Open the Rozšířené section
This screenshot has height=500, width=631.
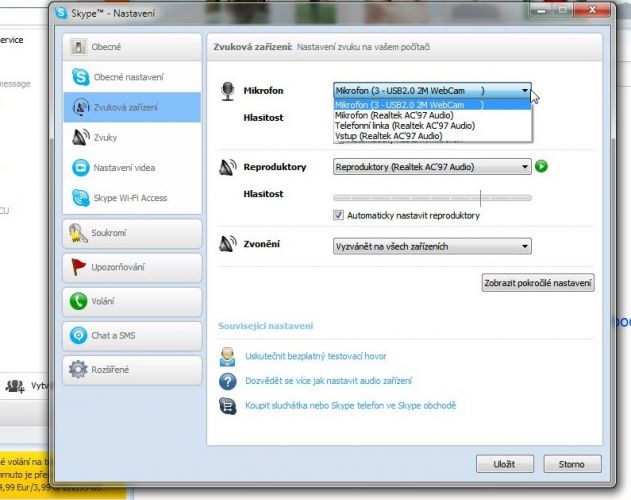pos(132,370)
